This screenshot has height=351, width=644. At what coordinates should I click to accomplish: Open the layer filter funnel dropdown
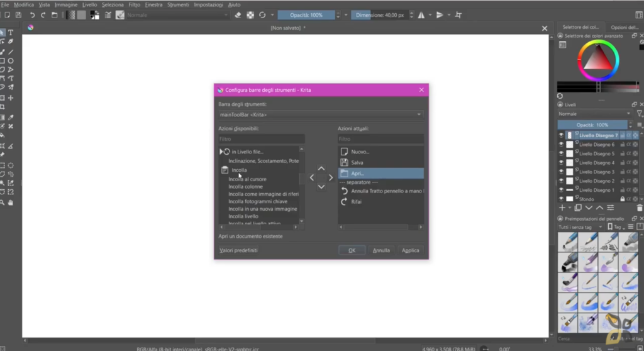[x=640, y=114]
